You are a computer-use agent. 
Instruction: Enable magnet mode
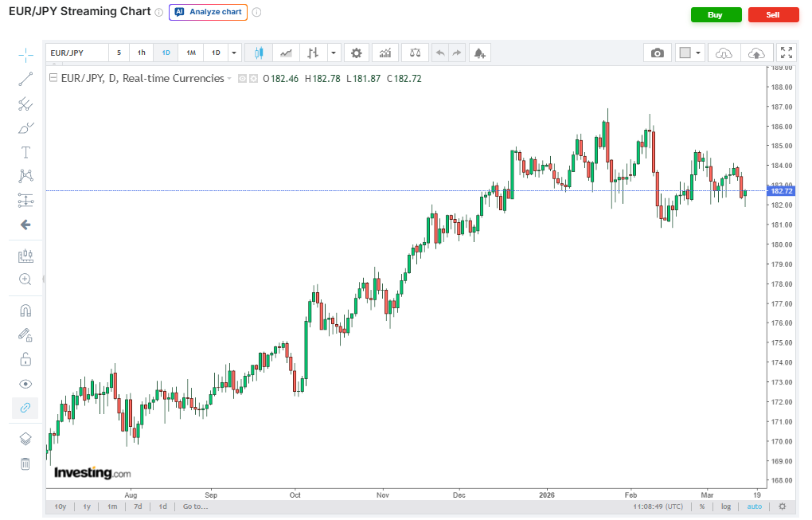[x=25, y=310]
